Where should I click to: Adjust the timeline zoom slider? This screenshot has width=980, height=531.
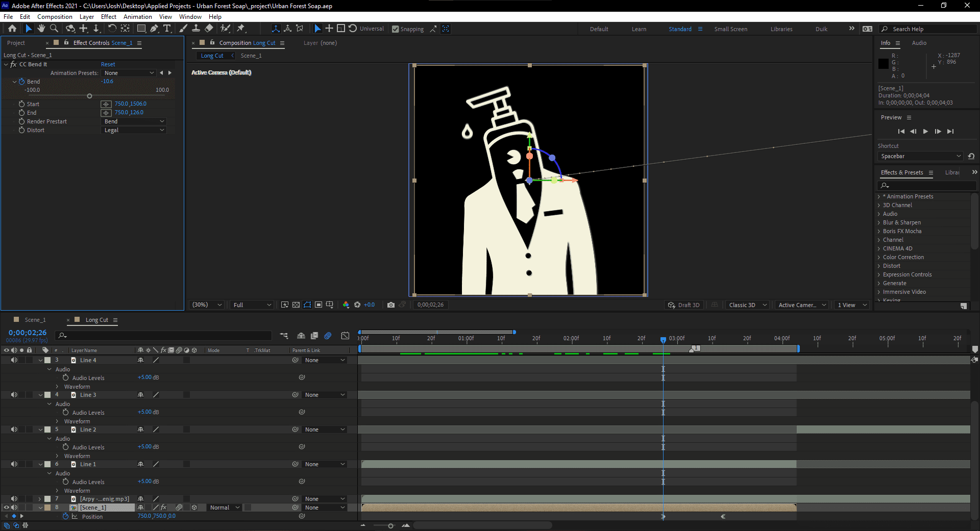point(390,525)
